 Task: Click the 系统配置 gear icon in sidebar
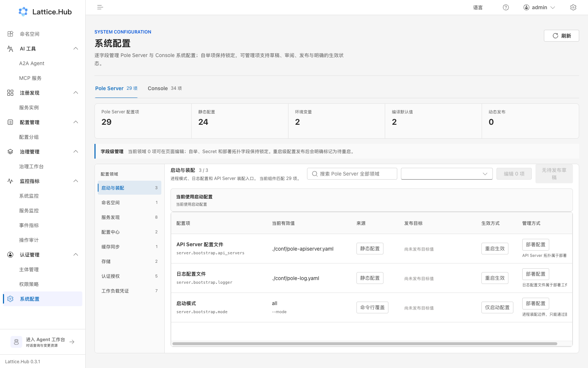pos(10,299)
